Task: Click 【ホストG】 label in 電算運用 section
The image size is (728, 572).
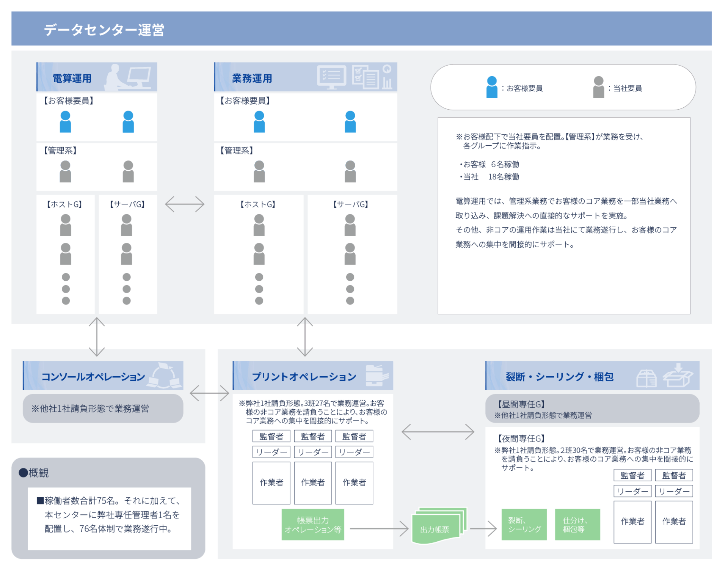Action: click(x=64, y=204)
